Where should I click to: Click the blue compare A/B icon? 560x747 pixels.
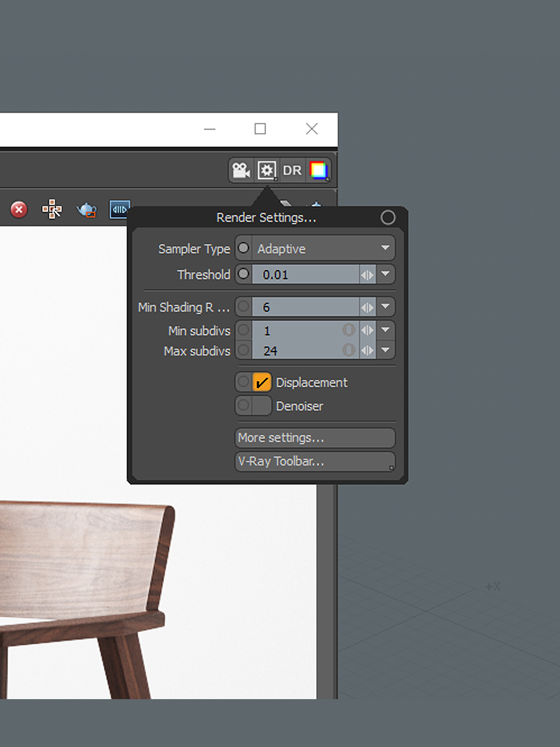(x=119, y=210)
